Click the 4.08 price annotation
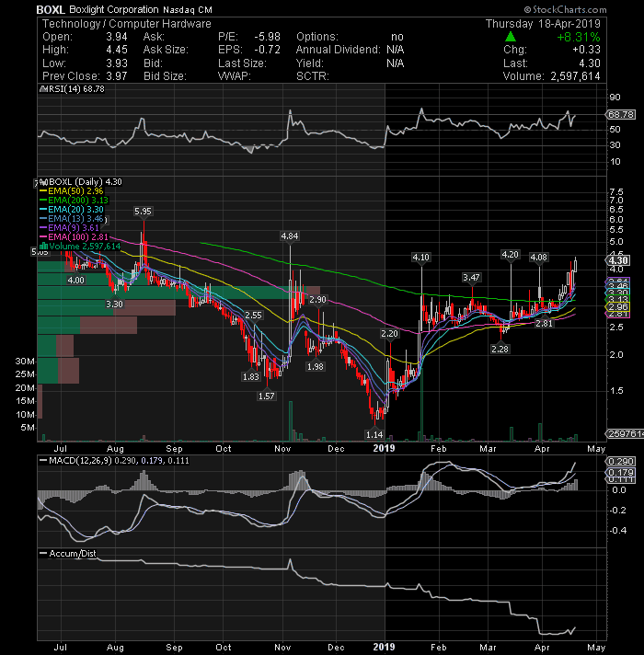The image size is (644, 655). pos(538,257)
